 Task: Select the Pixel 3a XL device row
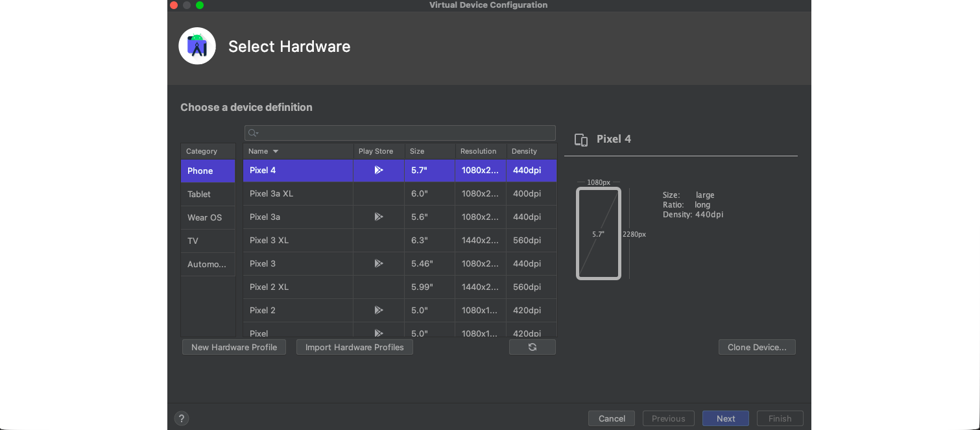click(400, 194)
